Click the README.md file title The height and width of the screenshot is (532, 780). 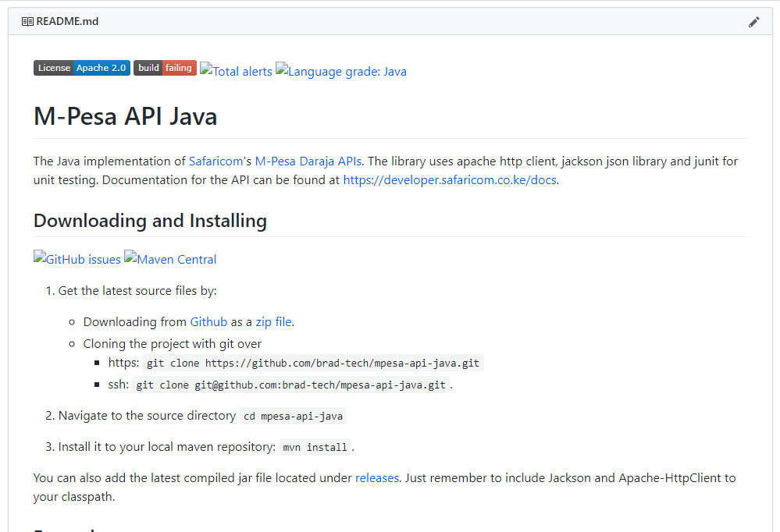point(67,21)
